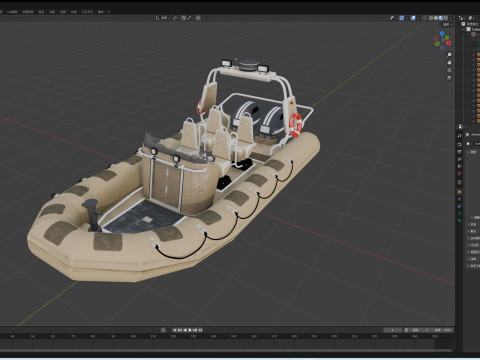Viewport: 480px width, 360px height.
Task: Add a workspace with the plus button
Action: click(x=108, y=11)
